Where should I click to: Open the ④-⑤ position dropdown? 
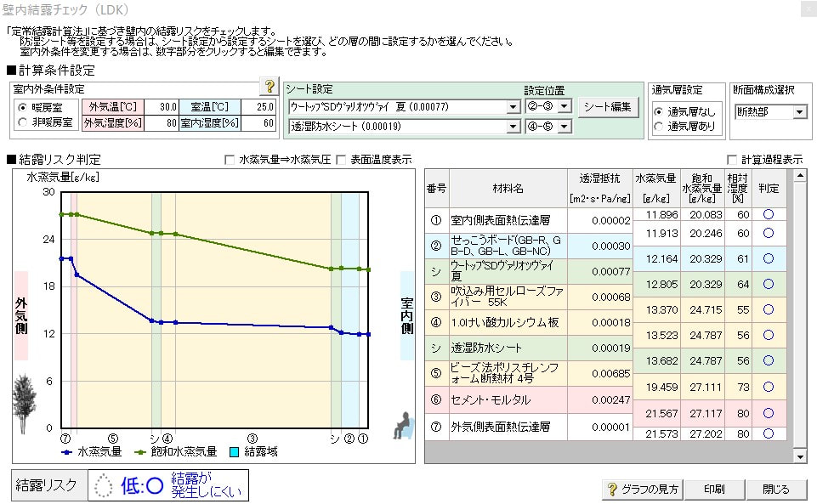(565, 126)
